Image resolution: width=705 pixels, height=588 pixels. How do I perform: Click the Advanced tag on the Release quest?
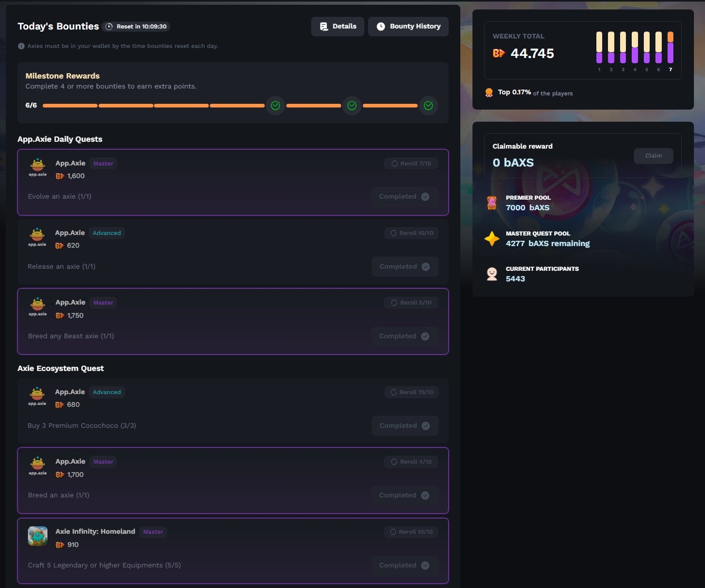point(107,233)
